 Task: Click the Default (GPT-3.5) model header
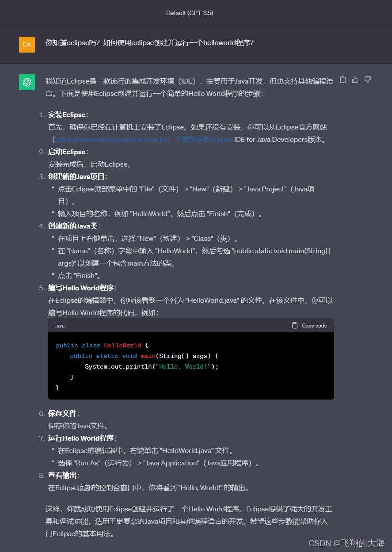click(x=190, y=13)
